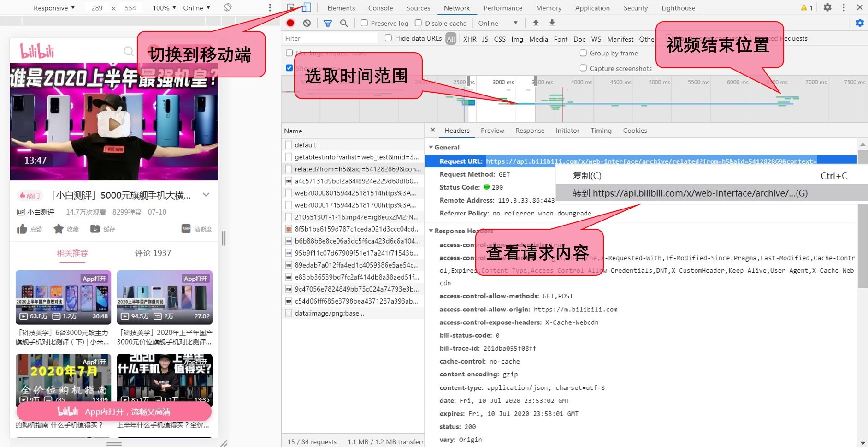Click Export HAR download arrow

point(552,23)
